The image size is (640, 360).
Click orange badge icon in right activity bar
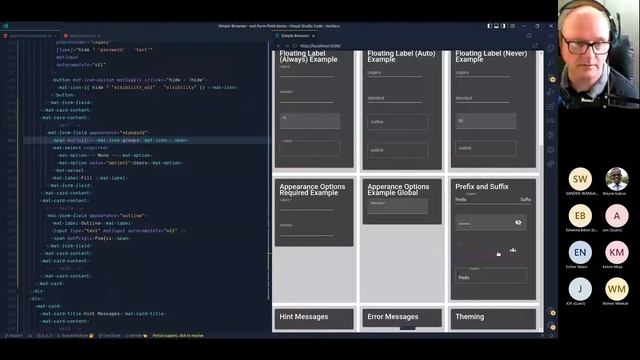(552, 79)
